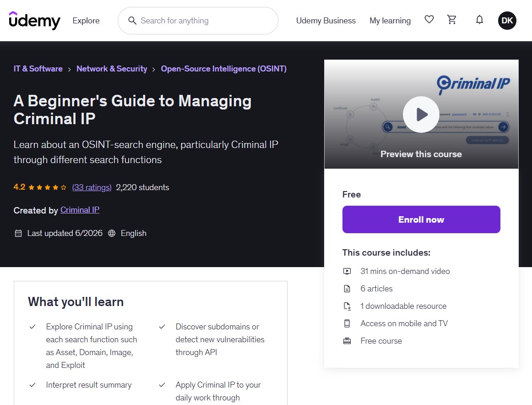Click checkmark beside Apply Criminal IP item
Image resolution: width=532 pixels, height=405 pixels.
(162, 385)
